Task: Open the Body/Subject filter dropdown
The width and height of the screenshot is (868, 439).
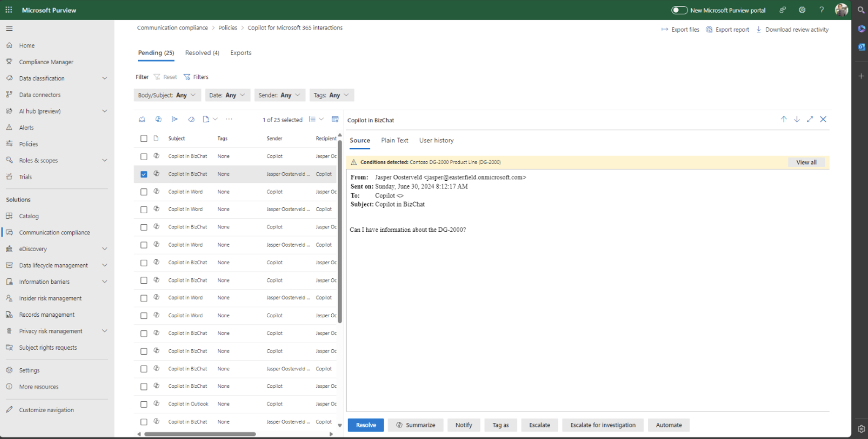Action: [167, 95]
